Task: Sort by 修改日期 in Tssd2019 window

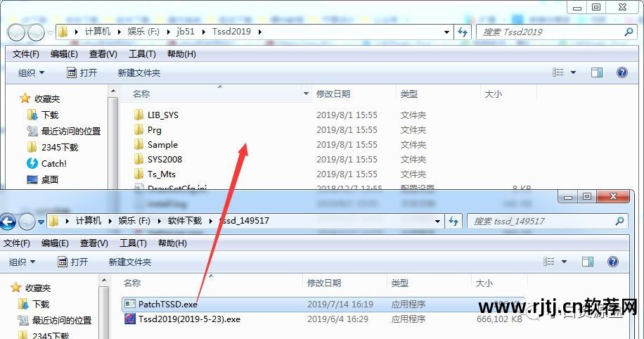Action: 333,94
